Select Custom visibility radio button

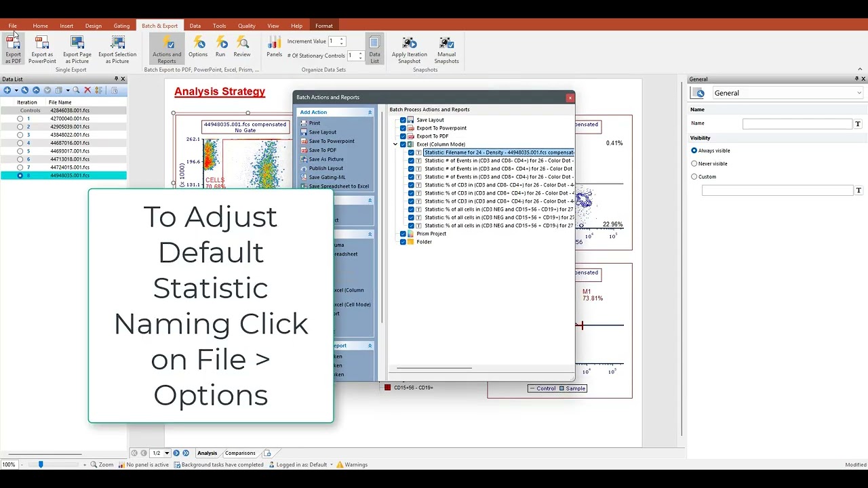(x=694, y=176)
